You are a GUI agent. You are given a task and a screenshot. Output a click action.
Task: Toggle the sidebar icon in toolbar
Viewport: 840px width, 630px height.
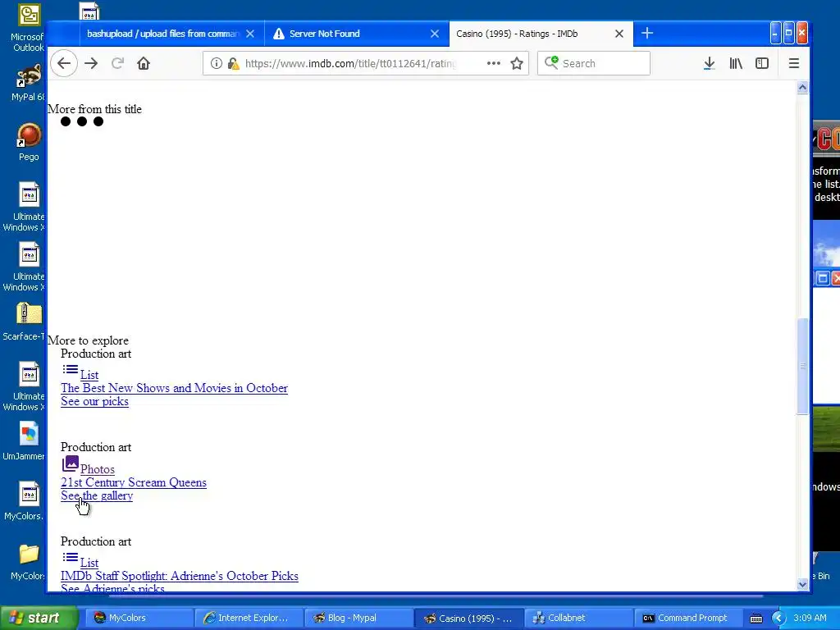(762, 63)
